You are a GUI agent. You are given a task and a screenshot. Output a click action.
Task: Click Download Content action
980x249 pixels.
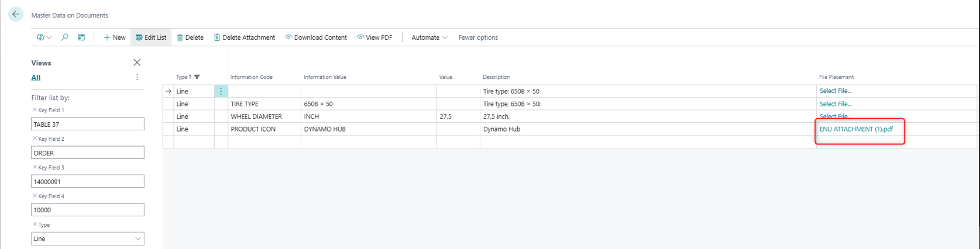tap(316, 37)
